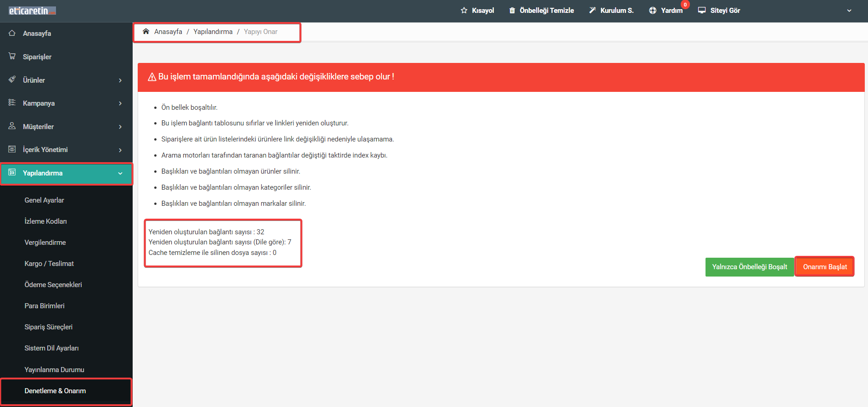Viewport: 868px width, 407px height.
Task: Click the warning triangle icon in red banner
Action: 152,77
